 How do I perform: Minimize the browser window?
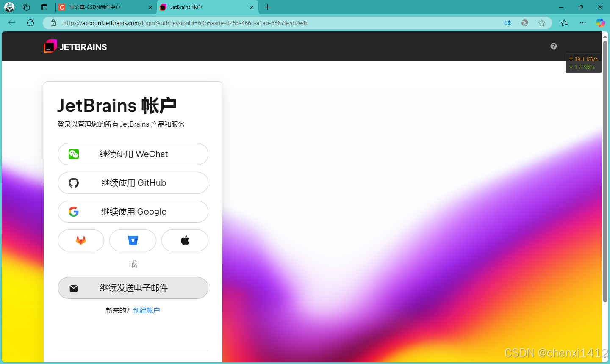pos(561,7)
